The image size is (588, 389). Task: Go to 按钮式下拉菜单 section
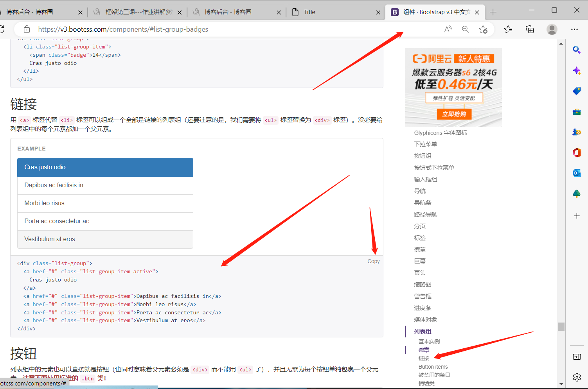click(x=434, y=168)
